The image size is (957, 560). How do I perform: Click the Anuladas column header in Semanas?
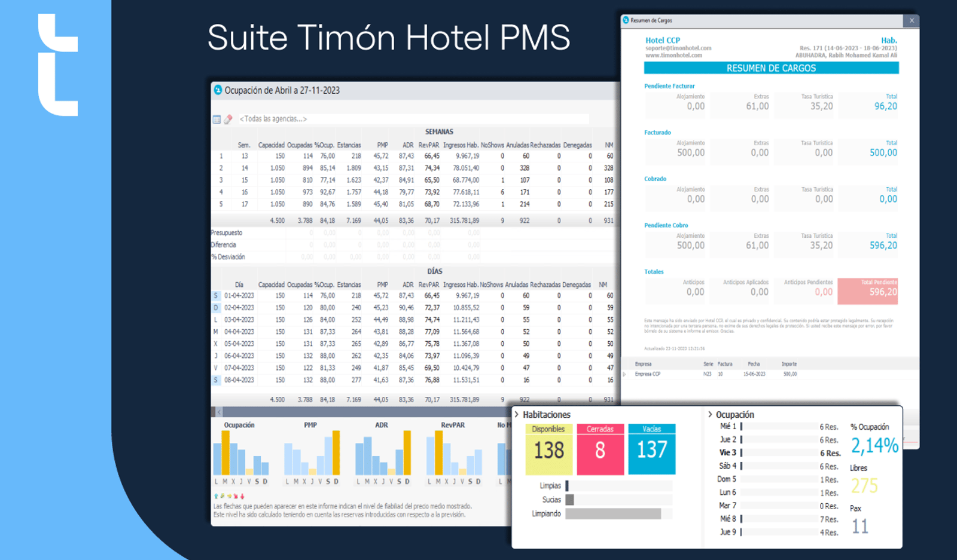517,145
